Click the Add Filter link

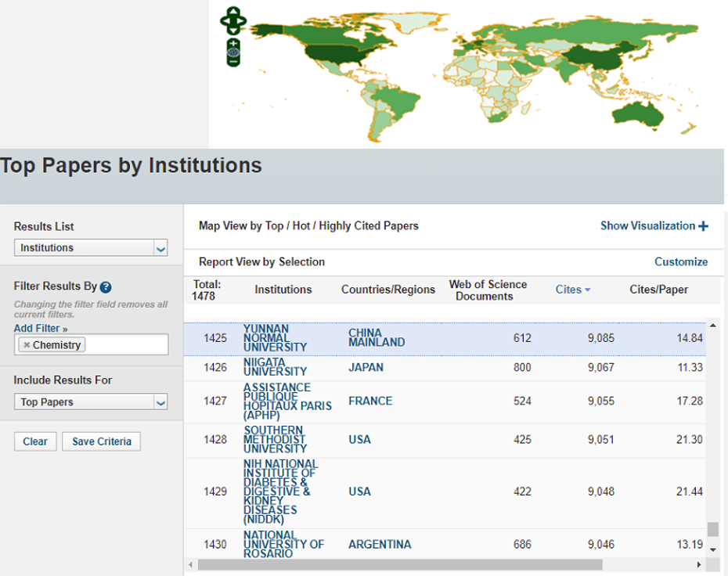coord(41,329)
